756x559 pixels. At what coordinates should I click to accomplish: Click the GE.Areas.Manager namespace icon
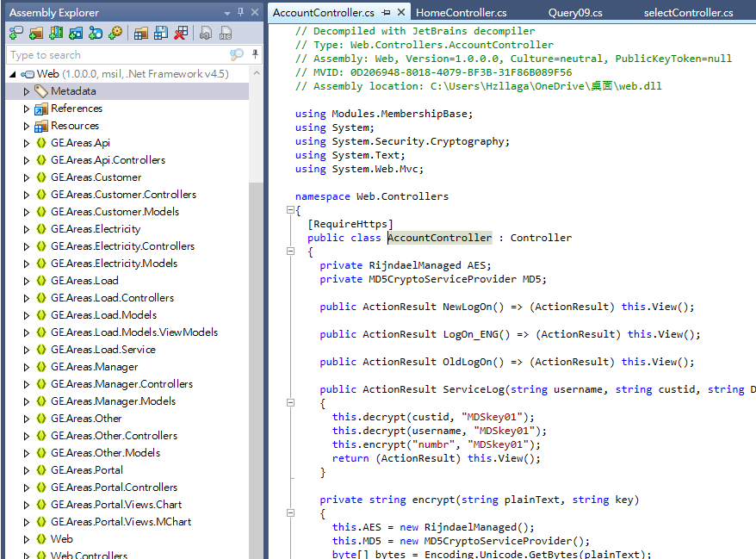point(41,367)
